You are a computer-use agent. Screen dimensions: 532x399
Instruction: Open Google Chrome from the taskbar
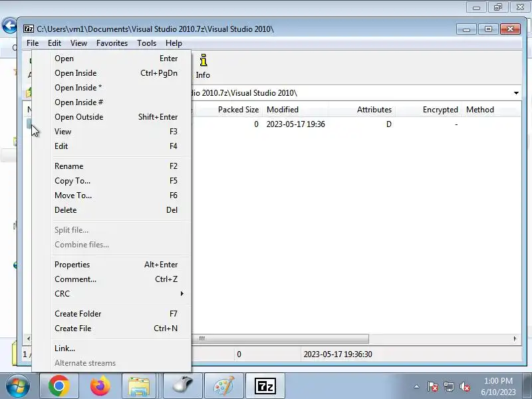click(x=59, y=386)
